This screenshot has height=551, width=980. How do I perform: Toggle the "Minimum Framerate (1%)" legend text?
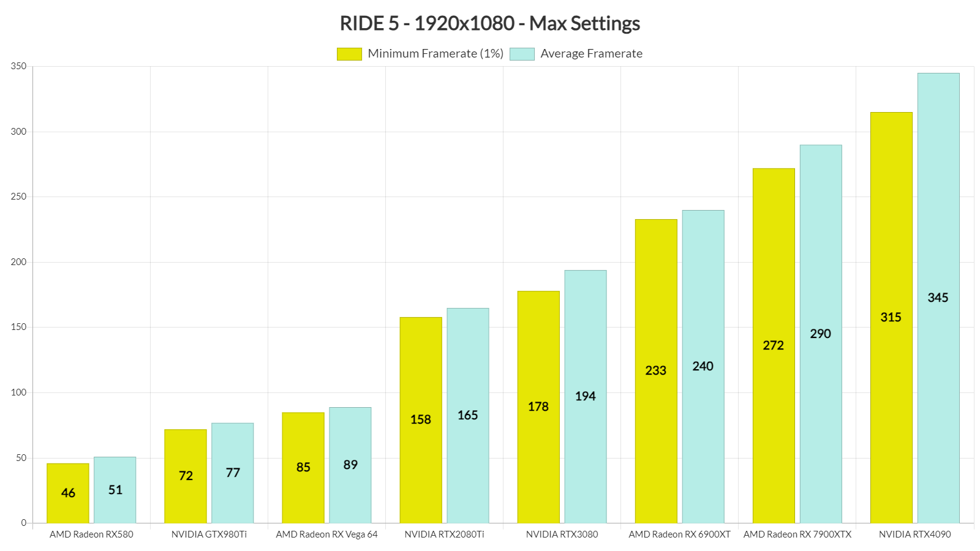pos(435,54)
